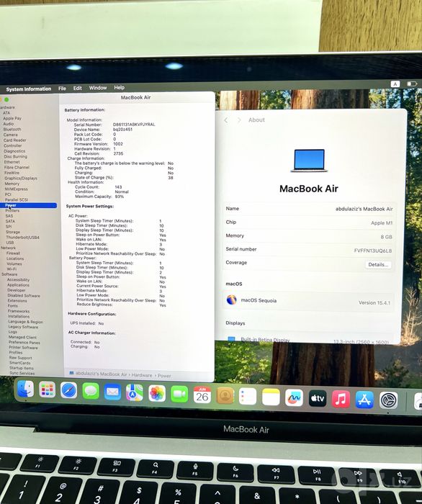Go forward with the About window chevron
The height and width of the screenshot is (504, 422).
[x=239, y=120]
